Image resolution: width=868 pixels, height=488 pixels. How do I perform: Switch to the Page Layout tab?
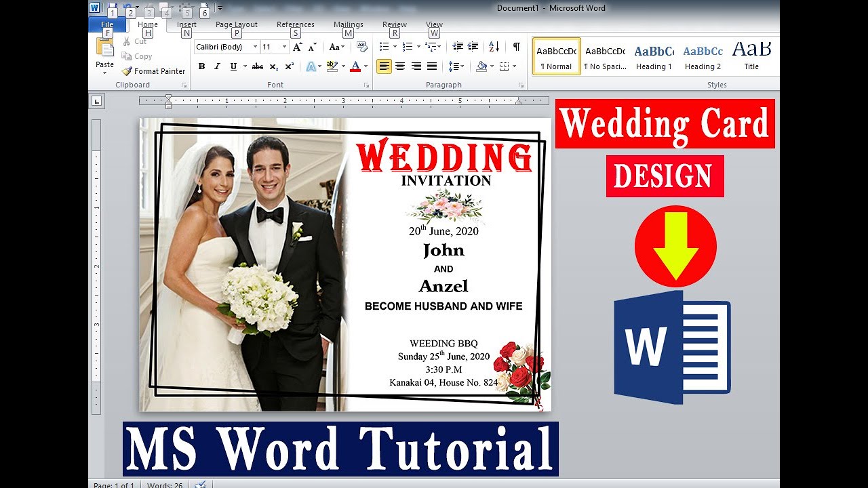tap(237, 24)
